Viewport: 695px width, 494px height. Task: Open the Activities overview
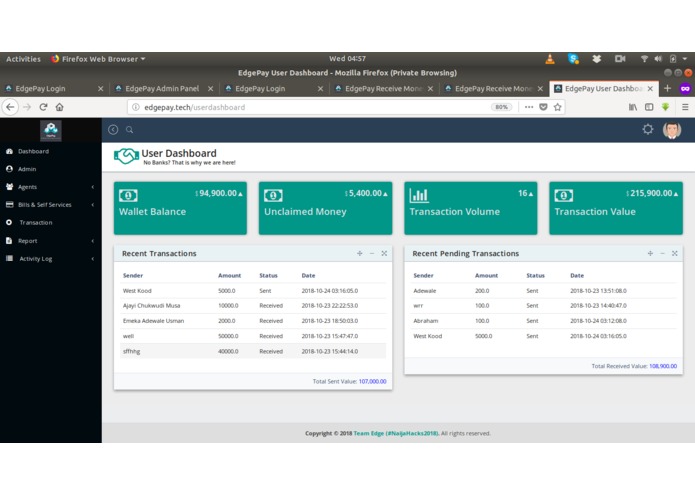point(23,59)
